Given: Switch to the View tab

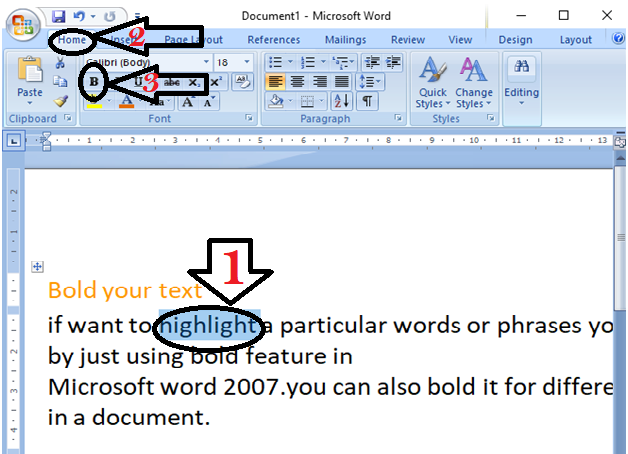Looking at the screenshot, I should coord(460,40).
